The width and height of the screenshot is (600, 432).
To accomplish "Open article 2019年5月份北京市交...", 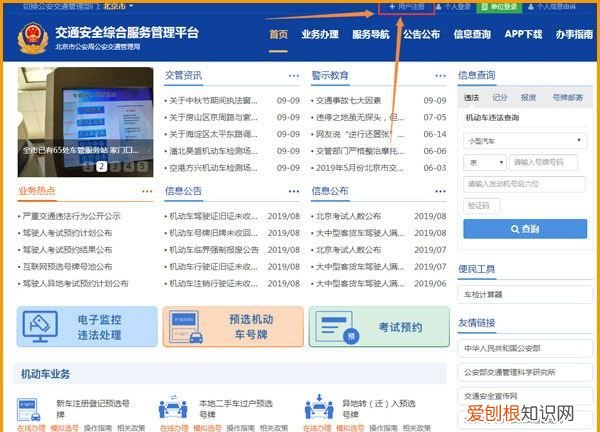I will coord(359,168).
